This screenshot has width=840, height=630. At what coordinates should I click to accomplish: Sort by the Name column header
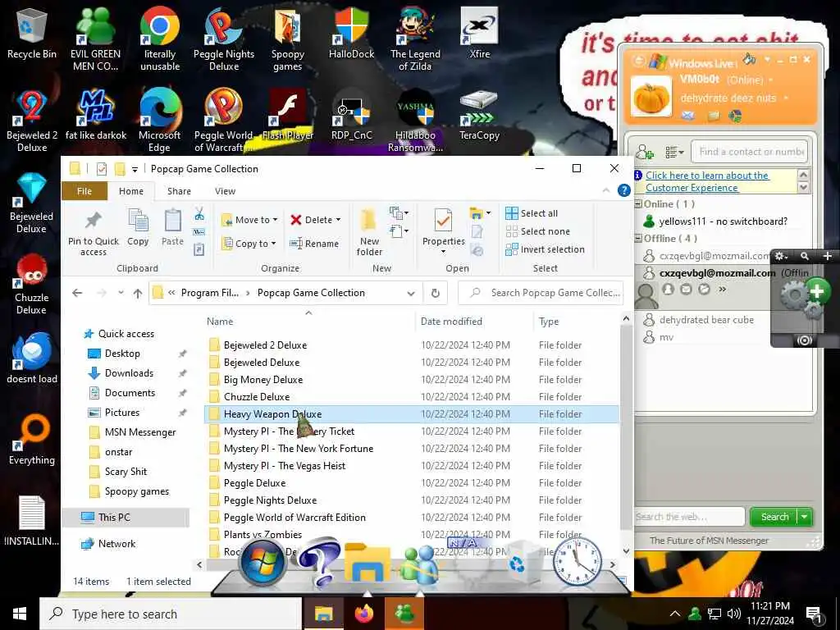(x=220, y=322)
